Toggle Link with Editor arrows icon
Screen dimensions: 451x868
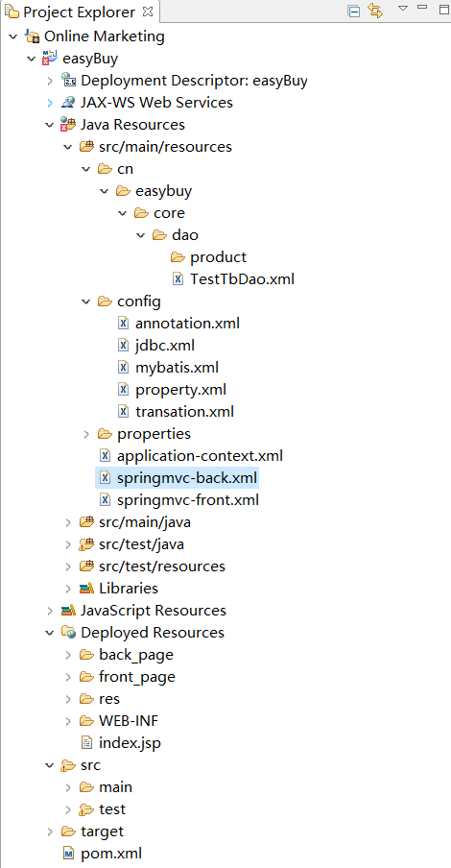[x=375, y=12]
